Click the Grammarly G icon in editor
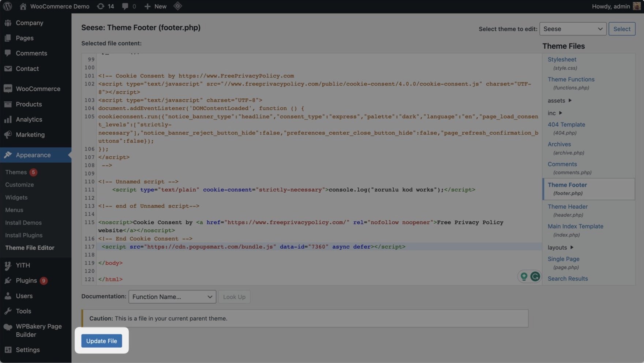The width and height of the screenshot is (644, 363). coord(535,276)
